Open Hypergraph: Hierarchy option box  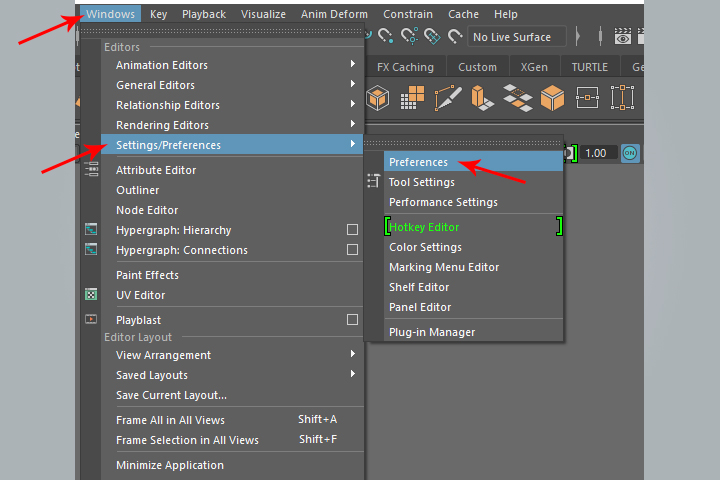352,230
